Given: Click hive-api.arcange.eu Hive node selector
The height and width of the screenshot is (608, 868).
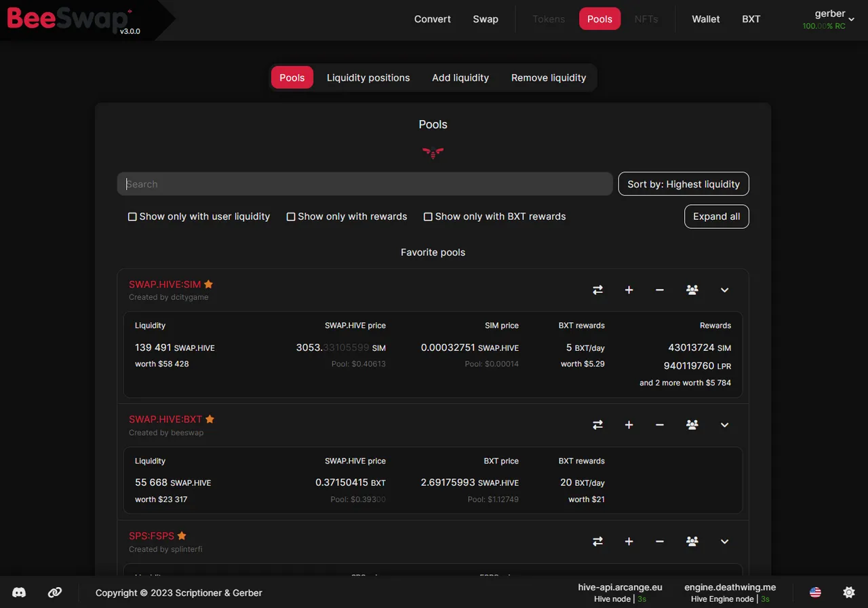Looking at the screenshot, I should coord(620,592).
